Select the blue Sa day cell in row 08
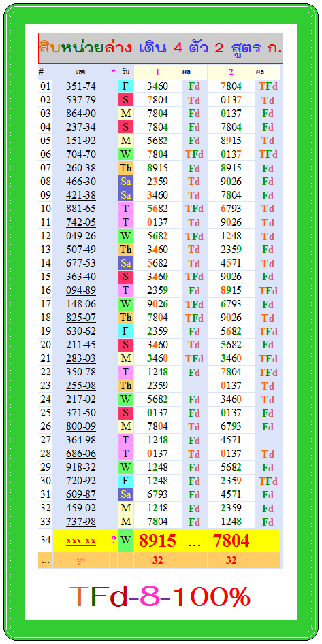Image resolution: width=322 pixels, height=644 pixels. click(125, 181)
